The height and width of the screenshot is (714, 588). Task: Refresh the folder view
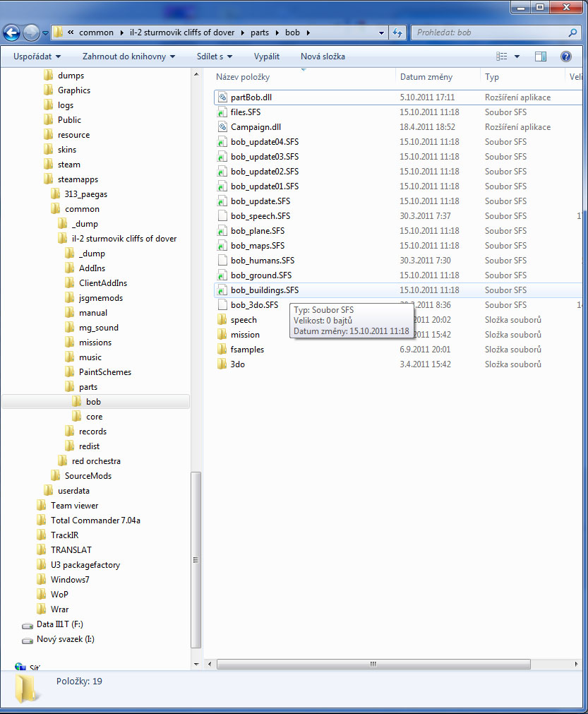point(397,32)
